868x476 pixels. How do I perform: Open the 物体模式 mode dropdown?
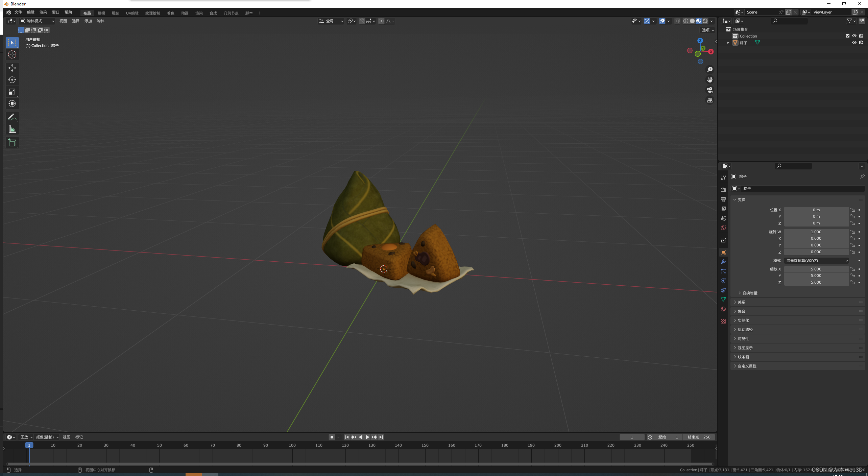pos(37,21)
